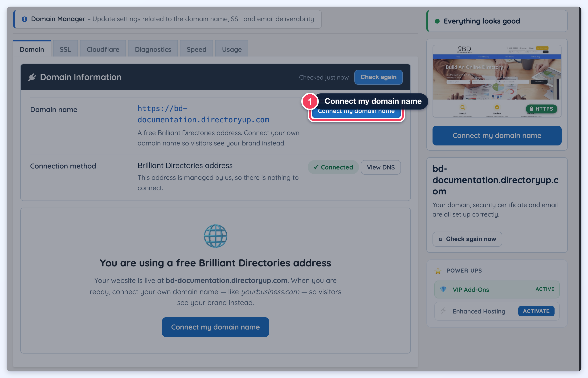The image size is (588, 378).
Task: Switch to the Cloudflare tab
Action: [103, 49]
